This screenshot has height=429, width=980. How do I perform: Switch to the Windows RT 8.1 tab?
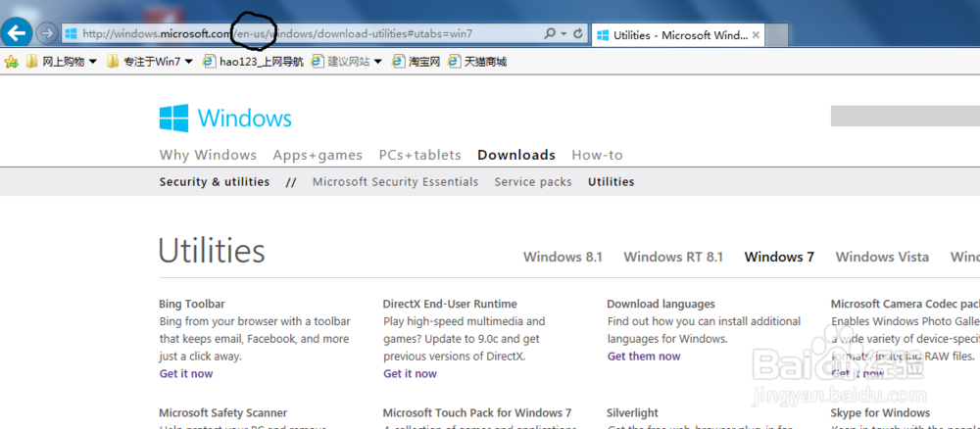673,257
